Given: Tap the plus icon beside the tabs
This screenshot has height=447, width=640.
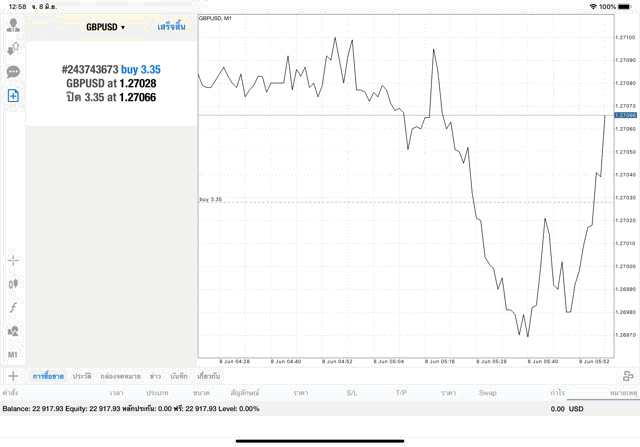Looking at the screenshot, I should pos(13,376).
